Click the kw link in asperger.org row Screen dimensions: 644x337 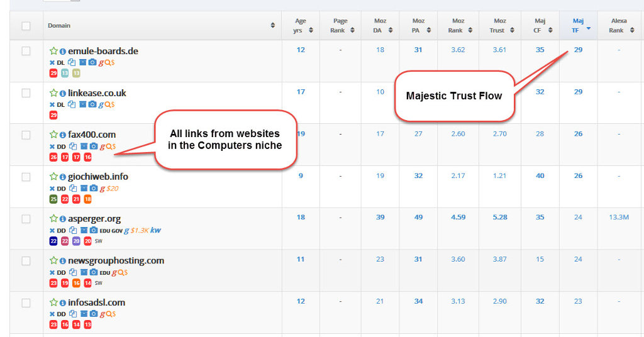[156, 230]
